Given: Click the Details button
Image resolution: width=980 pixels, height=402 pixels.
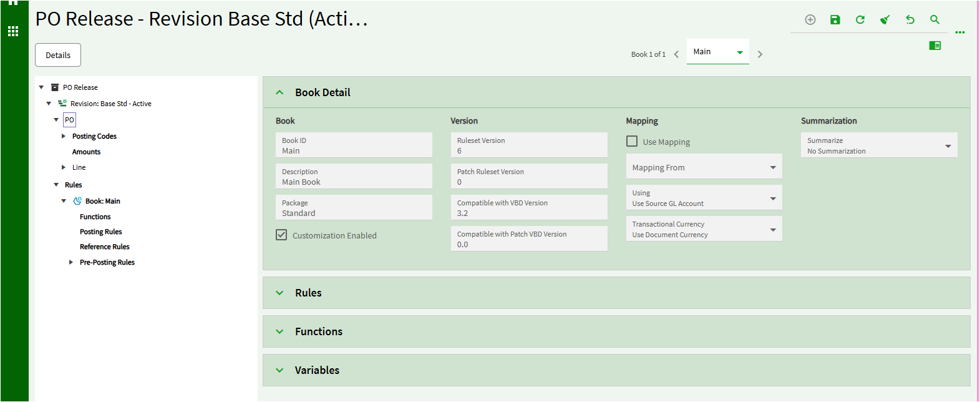Looking at the screenshot, I should coord(58,55).
